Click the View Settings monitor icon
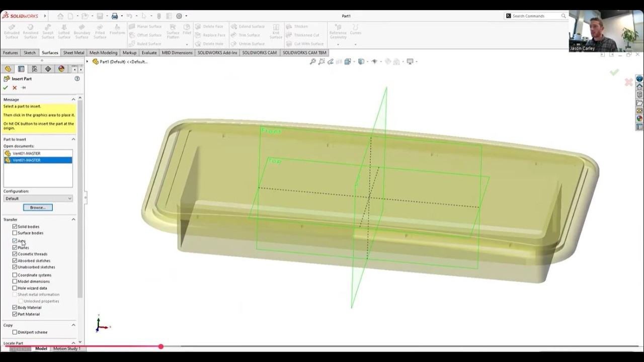Viewport: 644px width, 362px height. pos(410,61)
